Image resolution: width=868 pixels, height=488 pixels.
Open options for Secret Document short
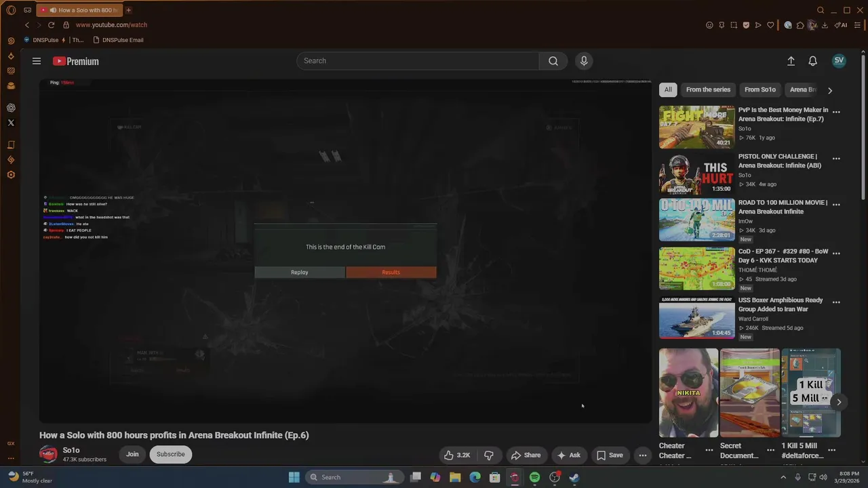pyautogui.click(x=770, y=450)
